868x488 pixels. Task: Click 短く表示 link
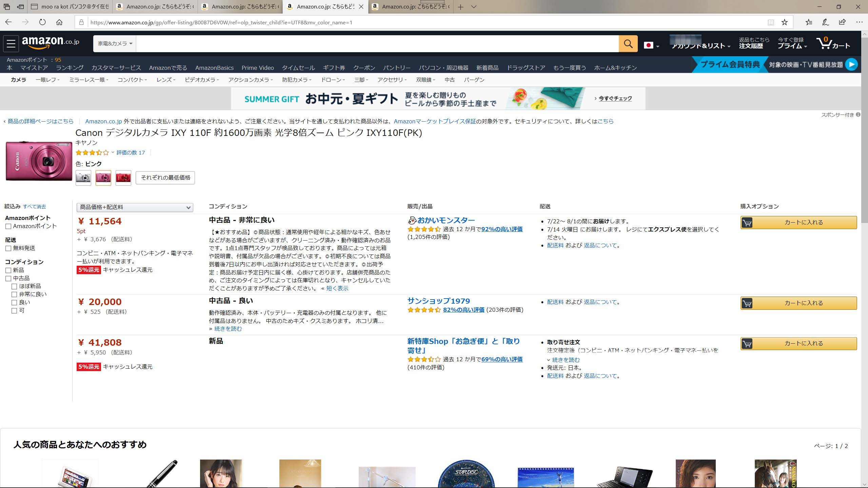337,289
